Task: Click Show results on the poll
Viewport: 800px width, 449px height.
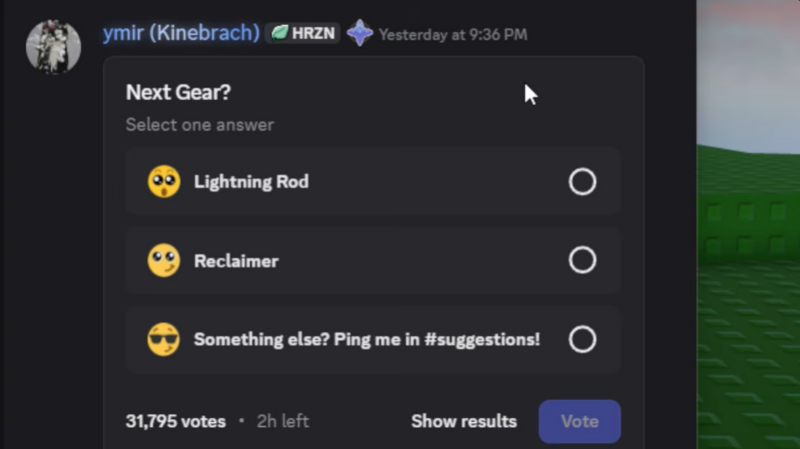Action: pos(464,421)
